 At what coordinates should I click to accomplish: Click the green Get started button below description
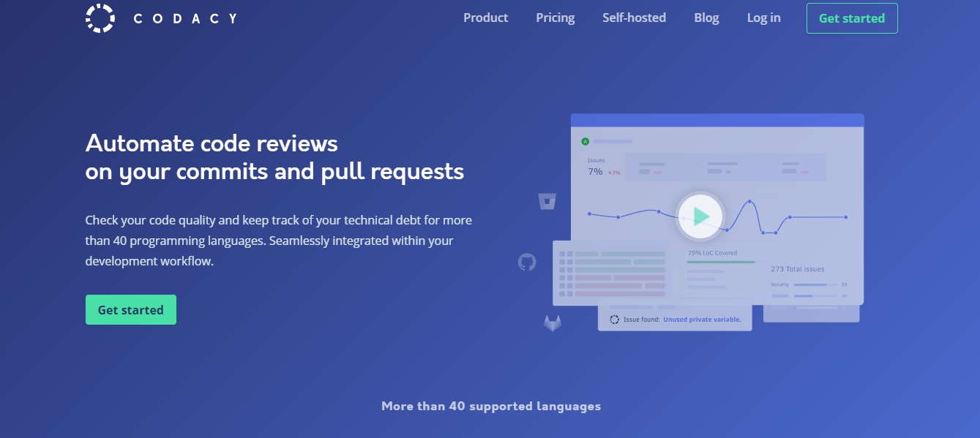pos(131,309)
